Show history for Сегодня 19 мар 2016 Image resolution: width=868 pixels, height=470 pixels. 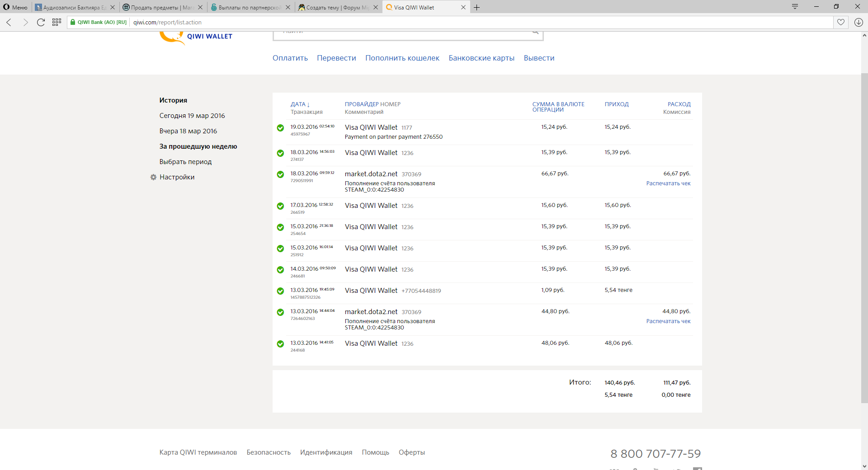coord(192,116)
